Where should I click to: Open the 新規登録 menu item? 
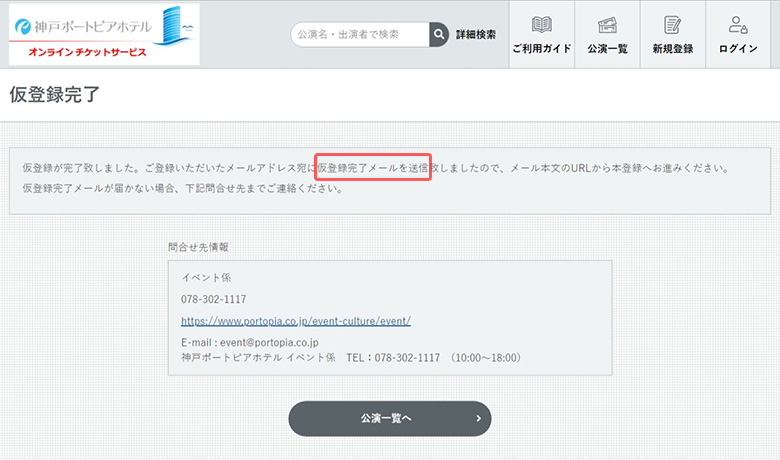pos(673,34)
